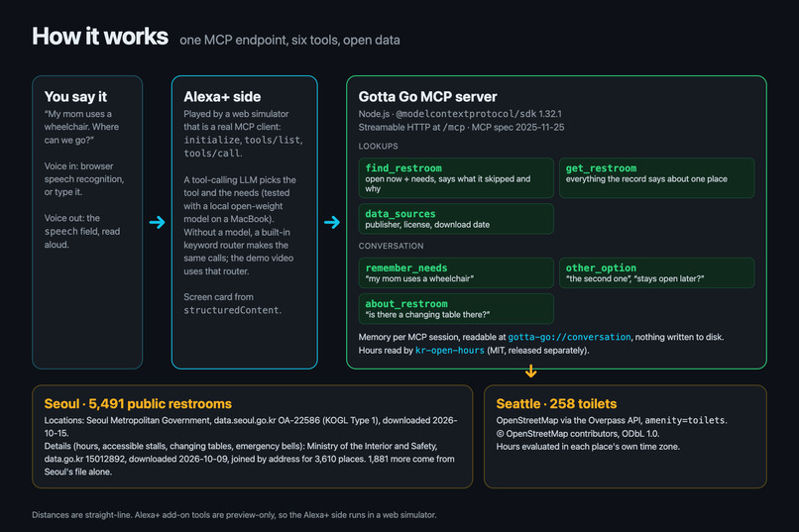
Task: Click the "Gotta Go MCP server" heading
Action: pos(427,97)
